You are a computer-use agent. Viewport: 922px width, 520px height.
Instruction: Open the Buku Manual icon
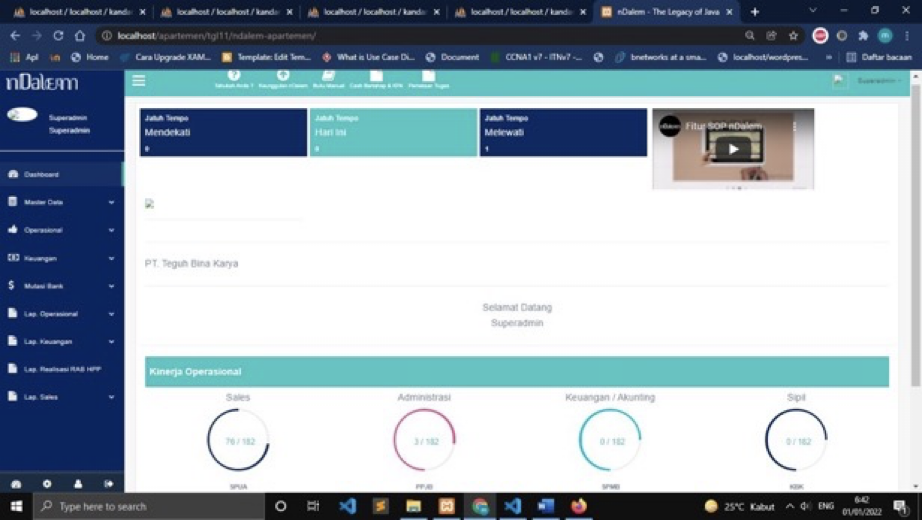click(328, 78)
